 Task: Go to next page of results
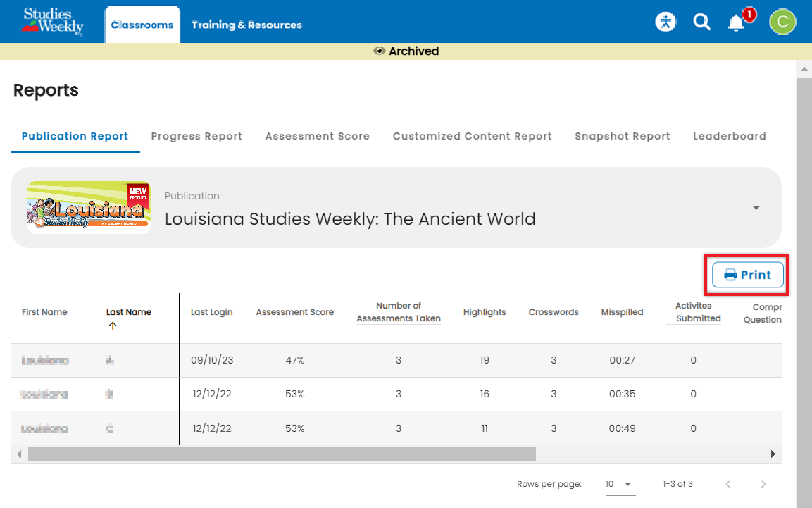pyautogui.click(x=763, y=484)
